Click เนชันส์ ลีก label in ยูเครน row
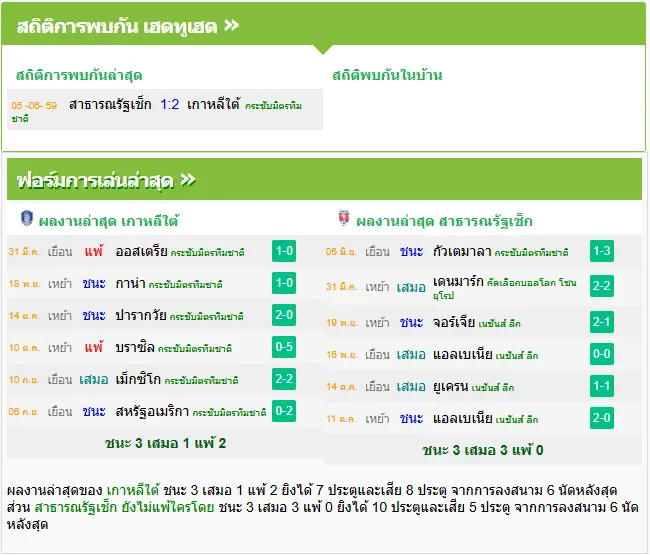650x555 pixels. click(x=493, y=388)
